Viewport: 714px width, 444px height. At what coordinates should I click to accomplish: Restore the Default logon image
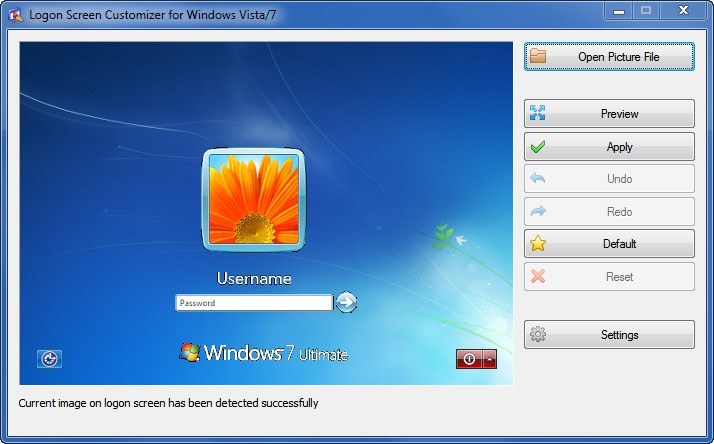[609, 244]
